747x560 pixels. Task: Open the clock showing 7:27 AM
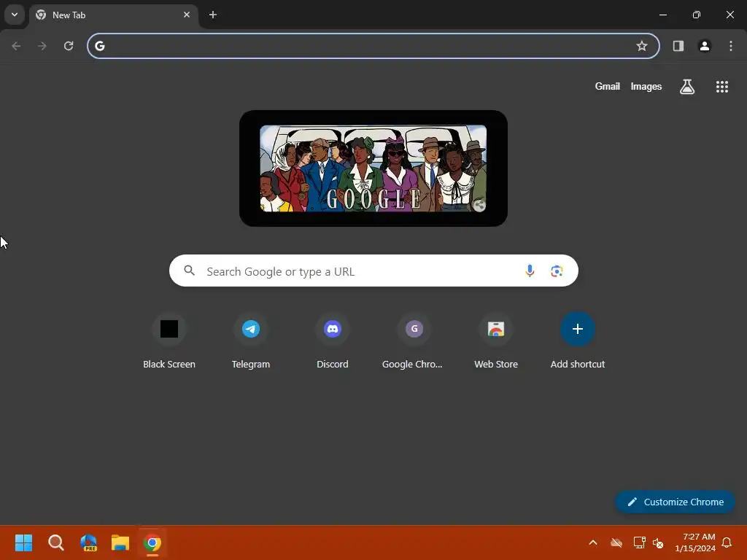click(x=695, y=542)
